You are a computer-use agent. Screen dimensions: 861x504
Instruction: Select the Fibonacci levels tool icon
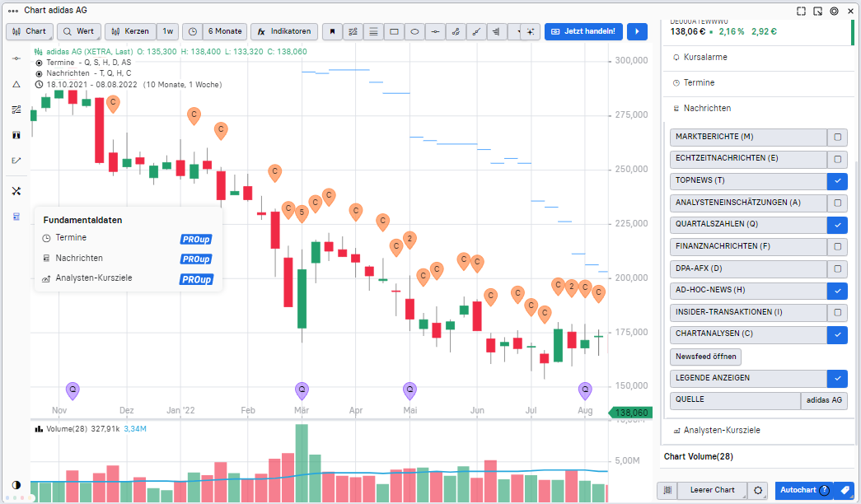[496, 32]
